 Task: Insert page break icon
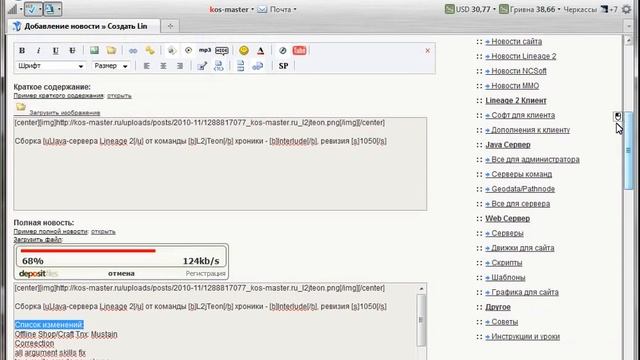pos(240,66)
